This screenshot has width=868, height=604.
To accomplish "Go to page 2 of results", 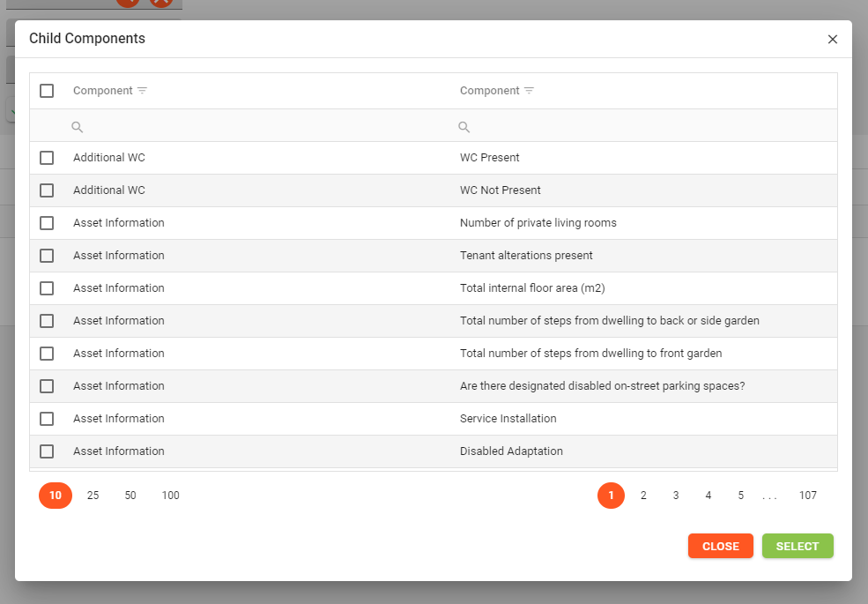I will 643,496.
